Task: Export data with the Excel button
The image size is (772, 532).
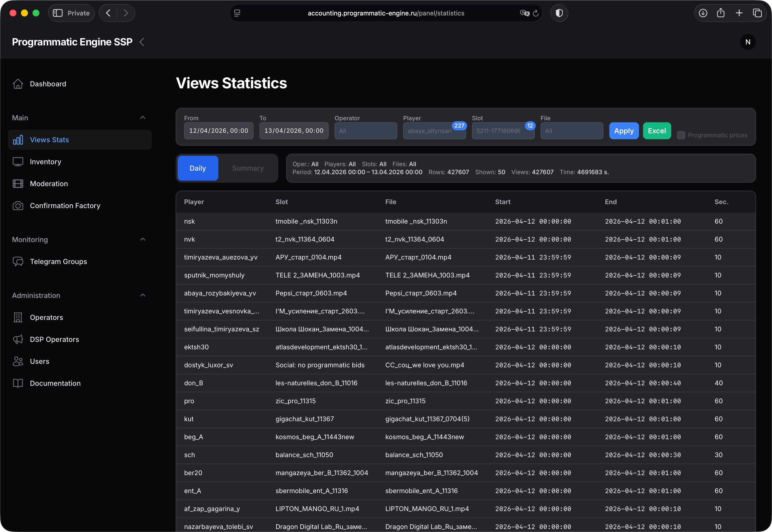Action: pyautogui.click(x=657, y=131)
